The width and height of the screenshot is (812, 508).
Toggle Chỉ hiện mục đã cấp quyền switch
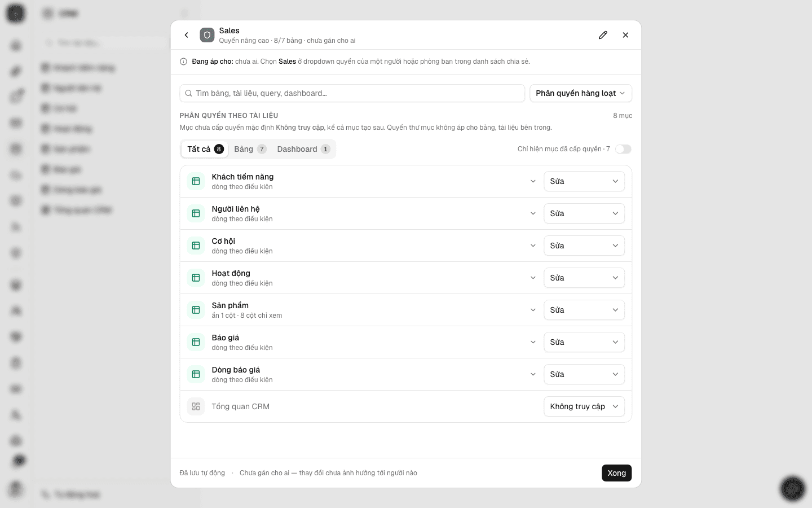tap(623, 149)
